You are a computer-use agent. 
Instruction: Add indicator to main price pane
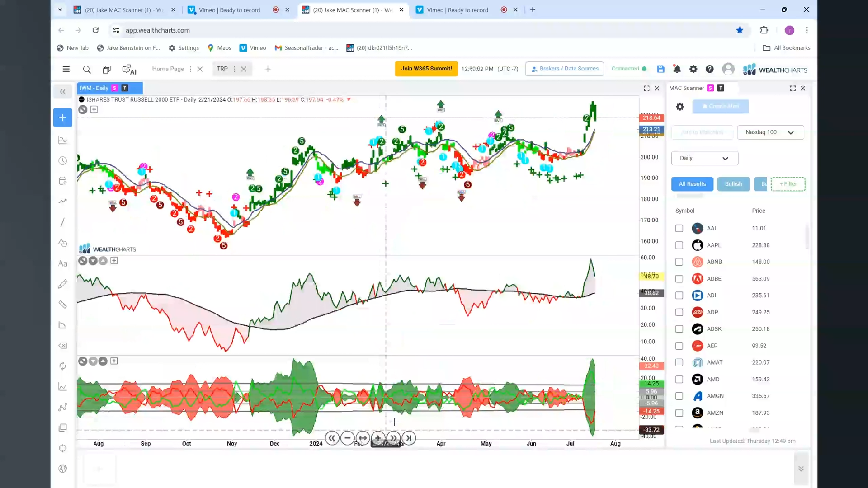(x=94, y=109)
